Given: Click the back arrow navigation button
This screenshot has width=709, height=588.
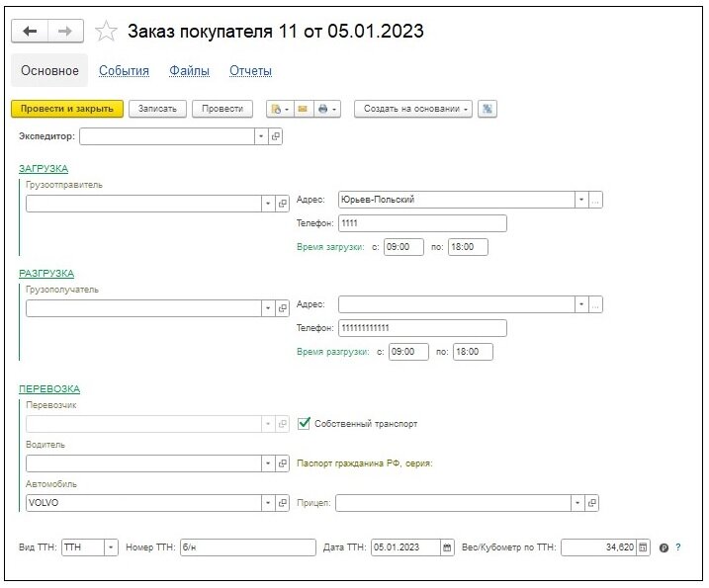Looking at the screenshot, I should point(30,32).
